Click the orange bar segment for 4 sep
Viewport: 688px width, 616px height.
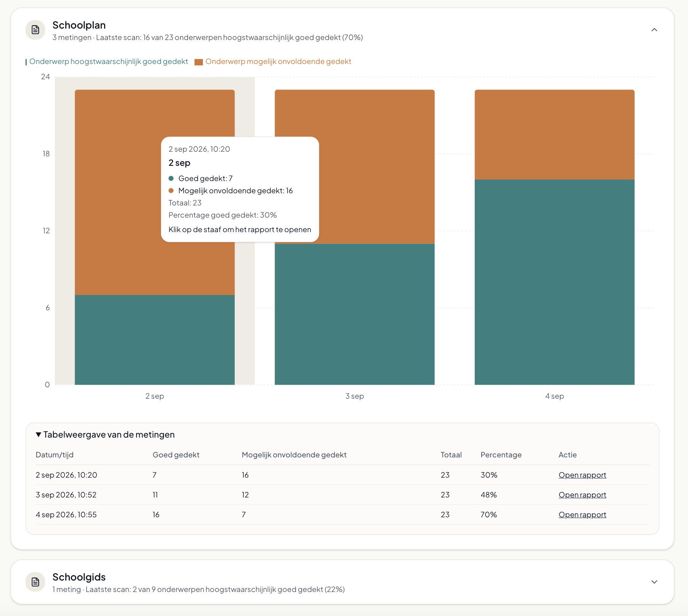coord(555,135)
